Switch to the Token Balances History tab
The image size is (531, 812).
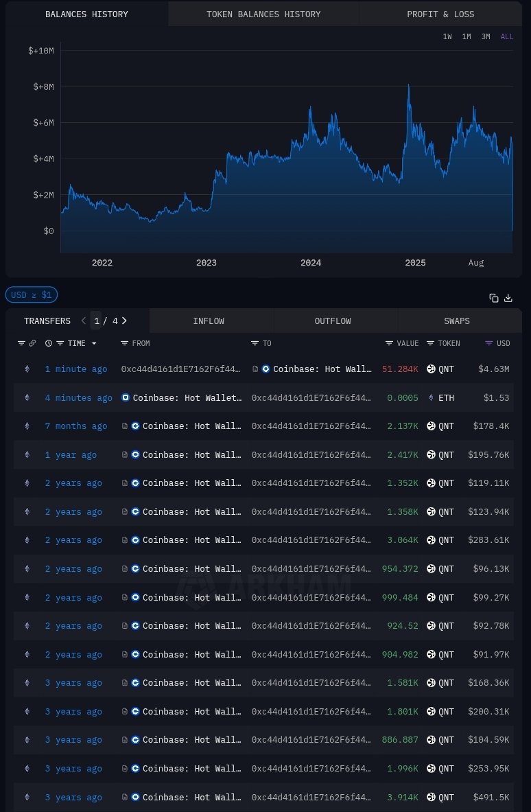click(x=263, y=14)
